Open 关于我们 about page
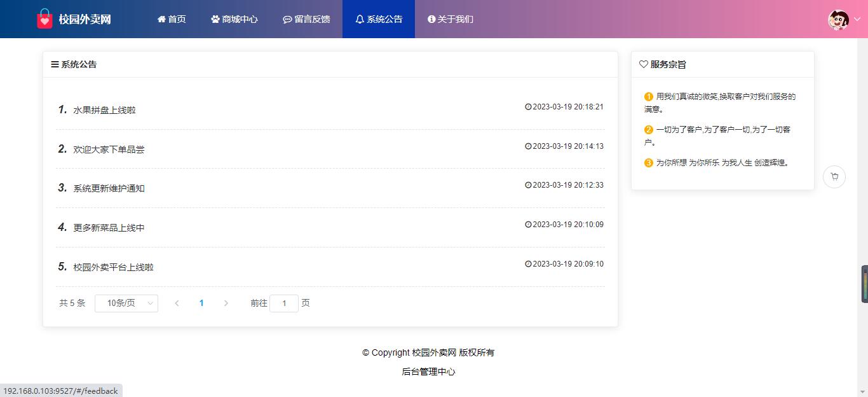 (x=451, y=19)
